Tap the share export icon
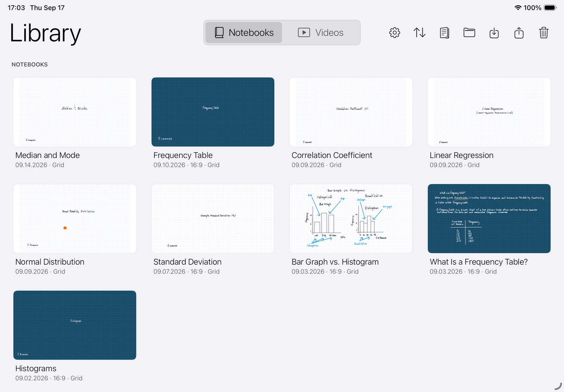This screenshot has height=392, width=564. [x=519, y=33]
